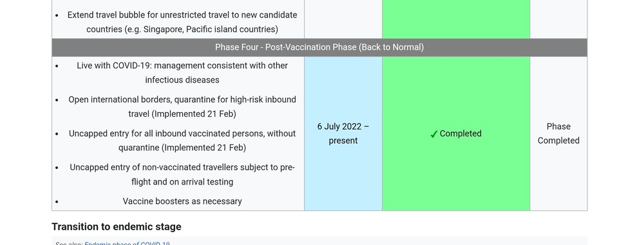Click the 'Completed' status text

click(x=460, y=133)
